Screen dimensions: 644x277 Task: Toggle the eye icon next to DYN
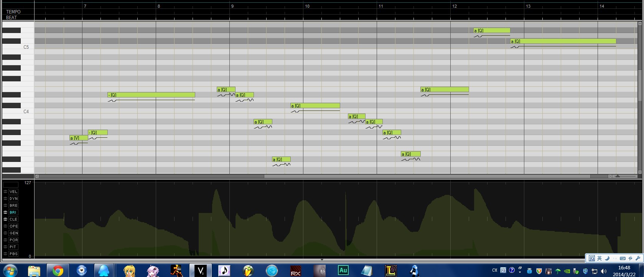tap(5, 198)
